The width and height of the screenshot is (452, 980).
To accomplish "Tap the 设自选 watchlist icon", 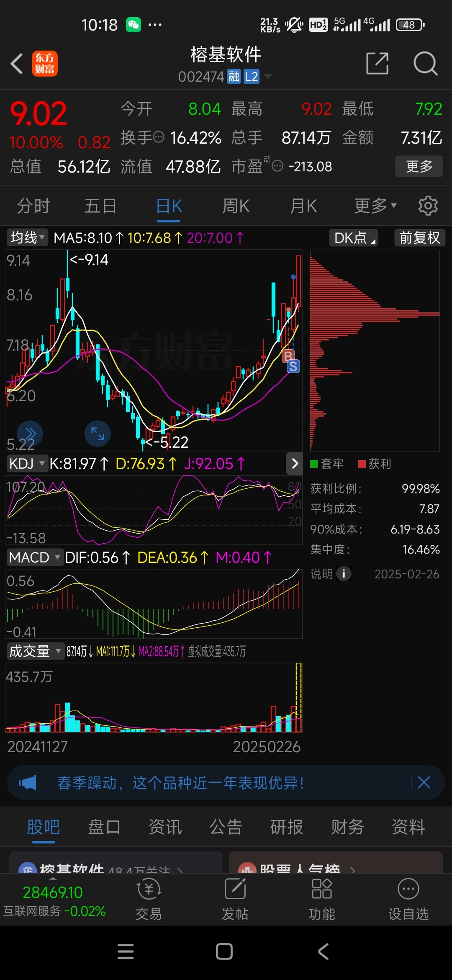I will [x=408, y=899].
